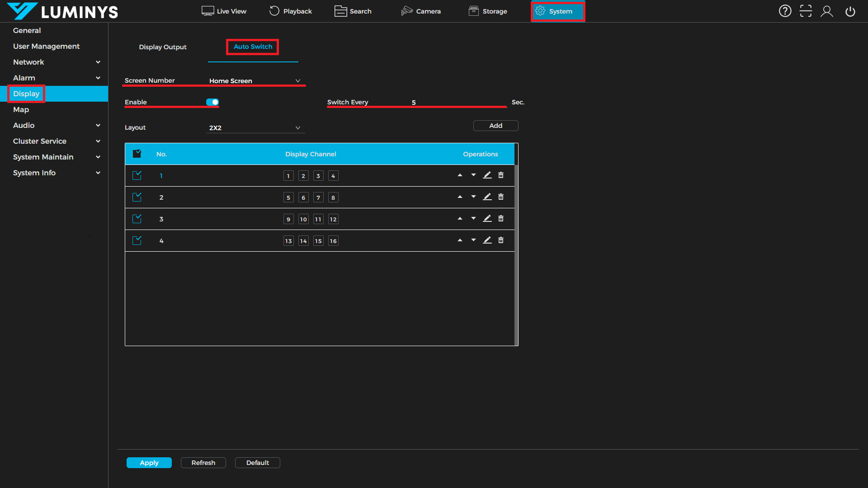Open the Playback menu

click(x=291, y=11)
